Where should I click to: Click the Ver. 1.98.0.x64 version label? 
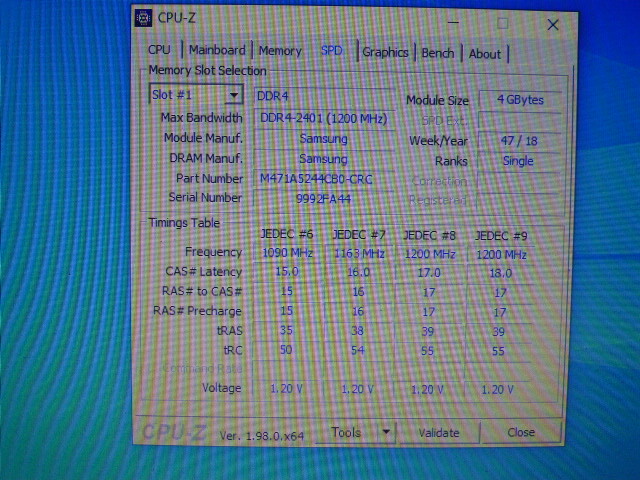pos(262,436)
